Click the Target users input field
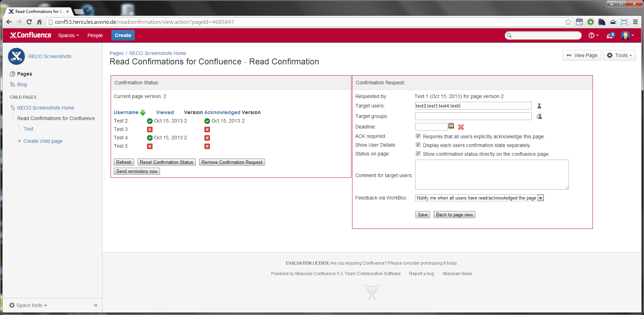 pyautogui.click(x=473, y=106)
